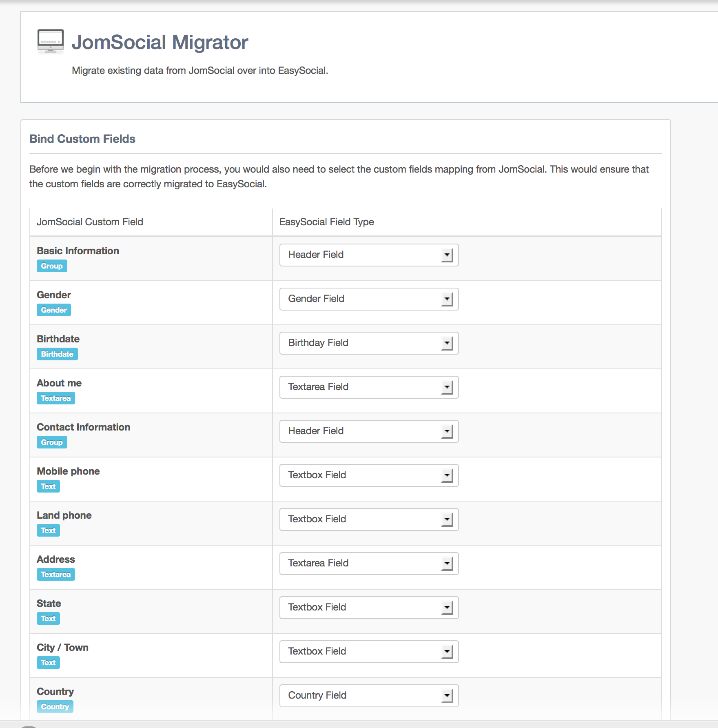Open the State field type dropdown

[369, 608]
